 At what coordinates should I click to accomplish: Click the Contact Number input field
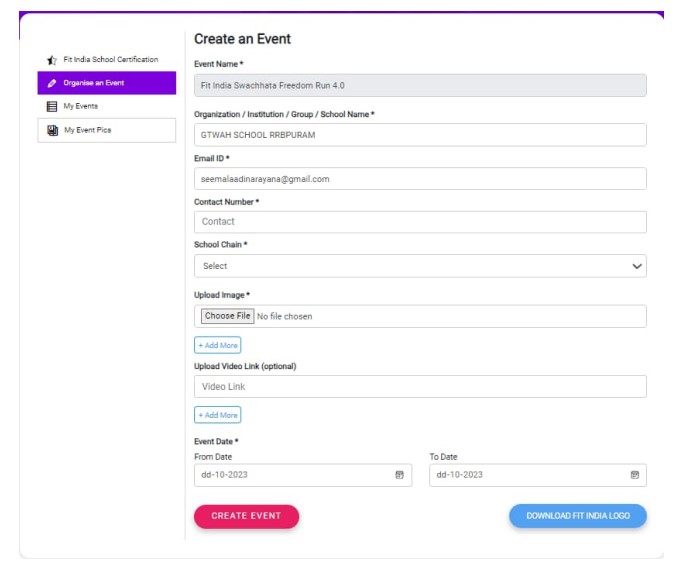pyautogui.click(x=420, y=222)
